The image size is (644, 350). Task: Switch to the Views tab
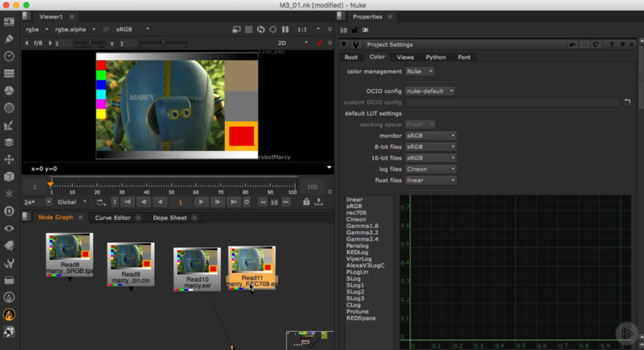405,57
